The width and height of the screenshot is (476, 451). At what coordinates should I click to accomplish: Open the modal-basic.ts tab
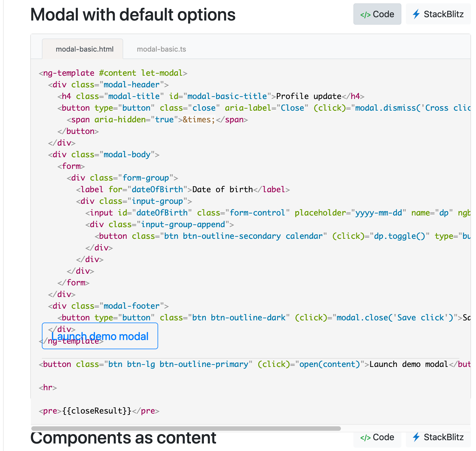coord(161,49)
